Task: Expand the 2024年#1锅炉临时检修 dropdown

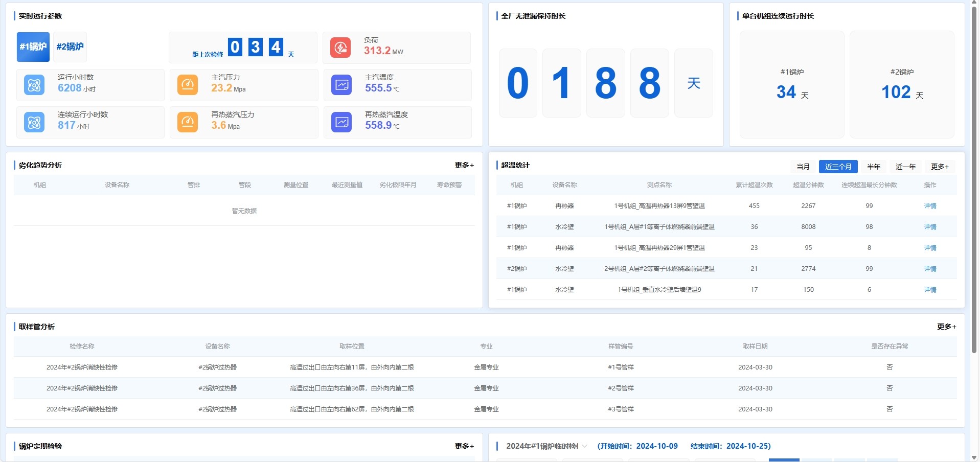Action: pos(546,446)
